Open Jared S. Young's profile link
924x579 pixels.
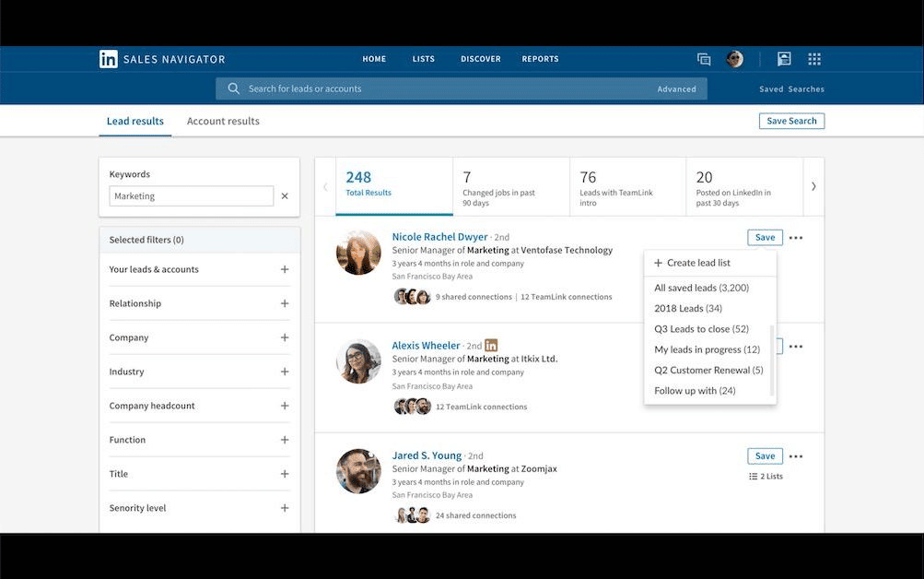427,455
